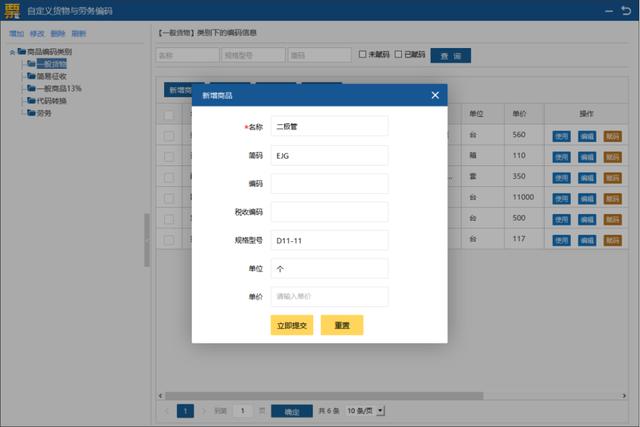Click the 简易征收 folder icon
Image resolution: width=640 pixels, height=427 pixels.
coord(32,76)
